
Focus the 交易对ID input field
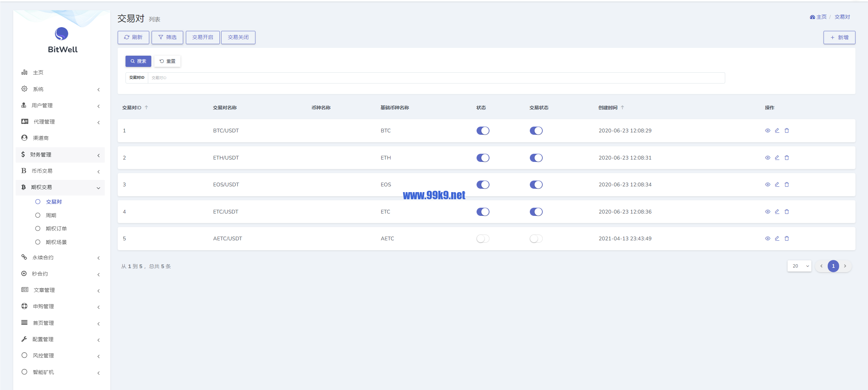(436, 78)
